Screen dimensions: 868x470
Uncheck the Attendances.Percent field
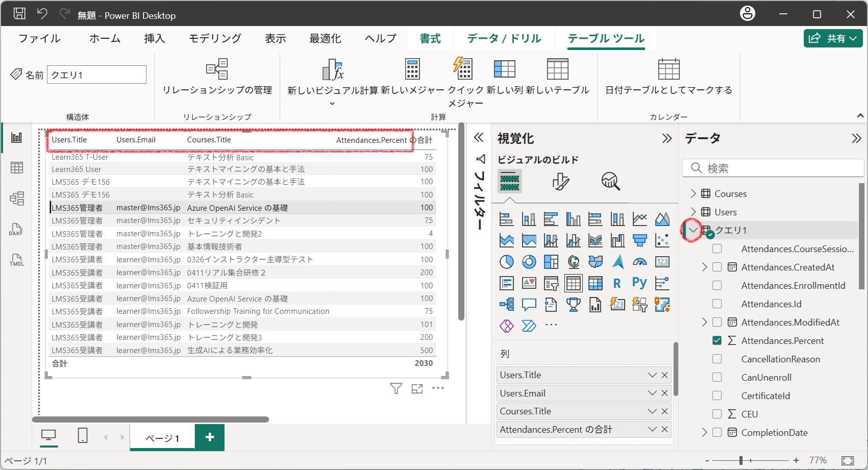tap(717, 340)
